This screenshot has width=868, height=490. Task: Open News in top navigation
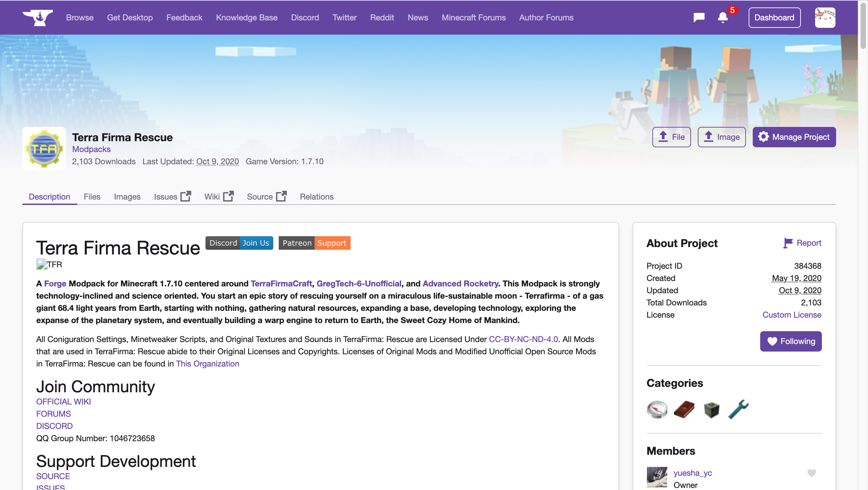tap(418, 18)
